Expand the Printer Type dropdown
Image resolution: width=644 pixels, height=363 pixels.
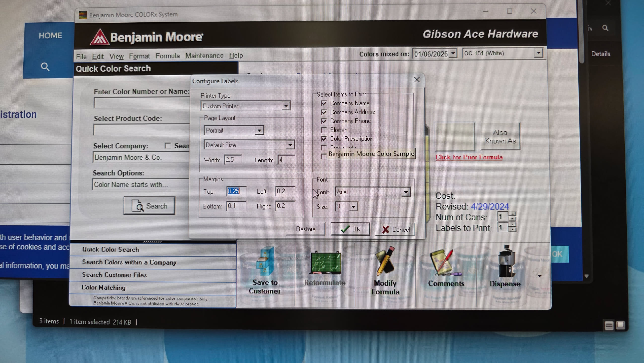click(x=285, y=106)
